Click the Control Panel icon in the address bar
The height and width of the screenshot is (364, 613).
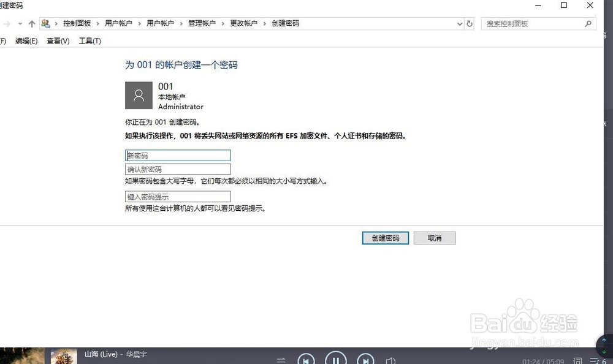tap(45, 23)
